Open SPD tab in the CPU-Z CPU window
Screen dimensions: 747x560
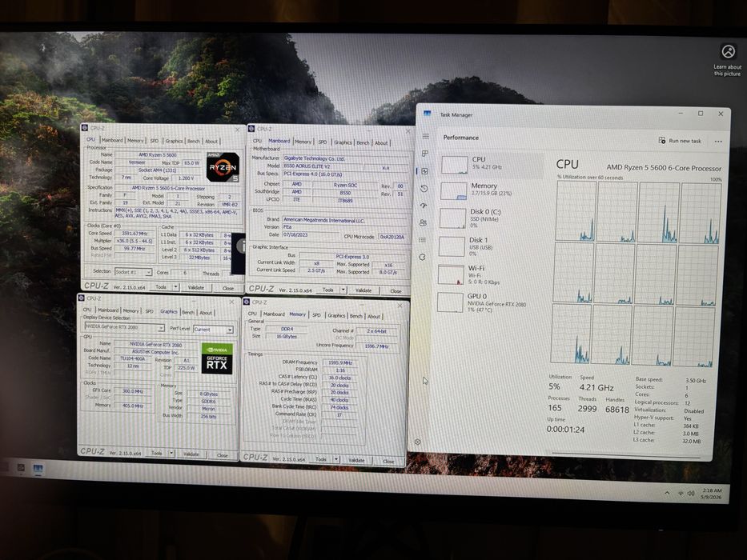pyautogui.click(x=155, y=141)
